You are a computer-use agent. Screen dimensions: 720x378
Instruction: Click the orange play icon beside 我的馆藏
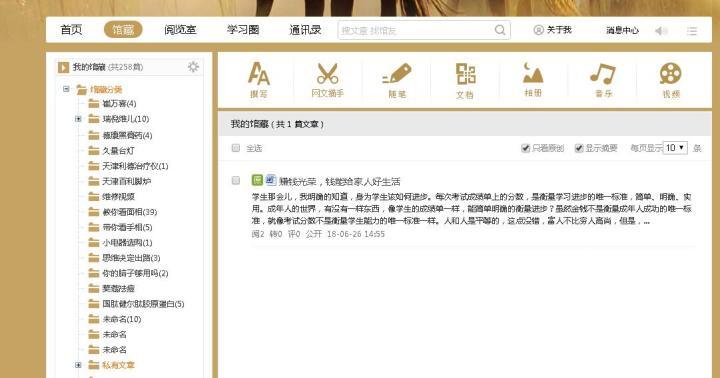click(x=63, y=68)
